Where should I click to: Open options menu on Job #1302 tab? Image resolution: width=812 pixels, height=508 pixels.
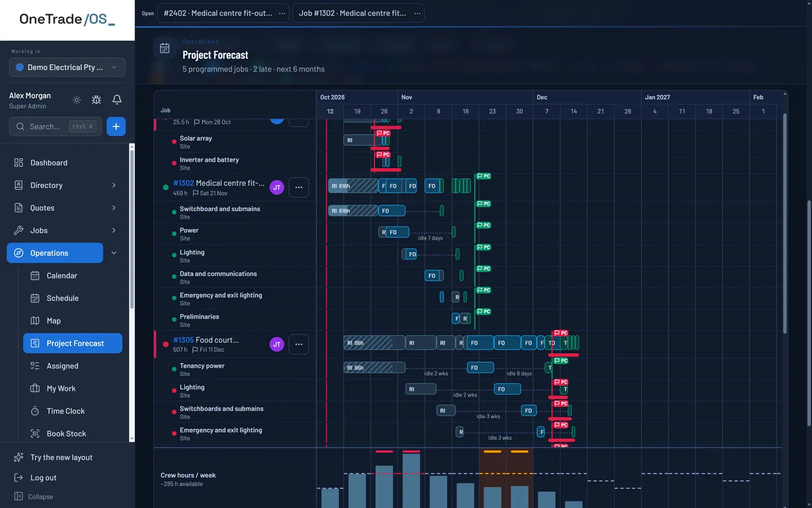pos(417,13)
